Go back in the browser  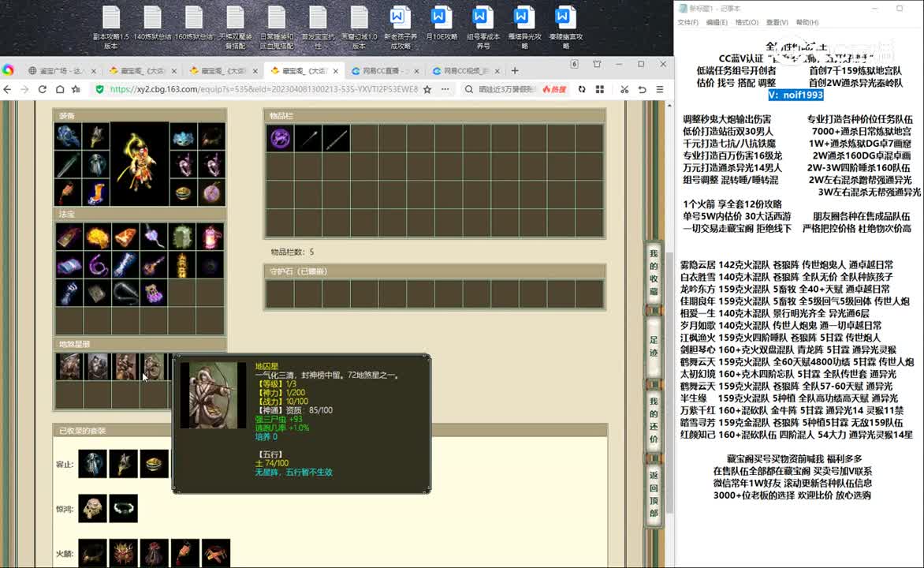[x=7, y=89]
